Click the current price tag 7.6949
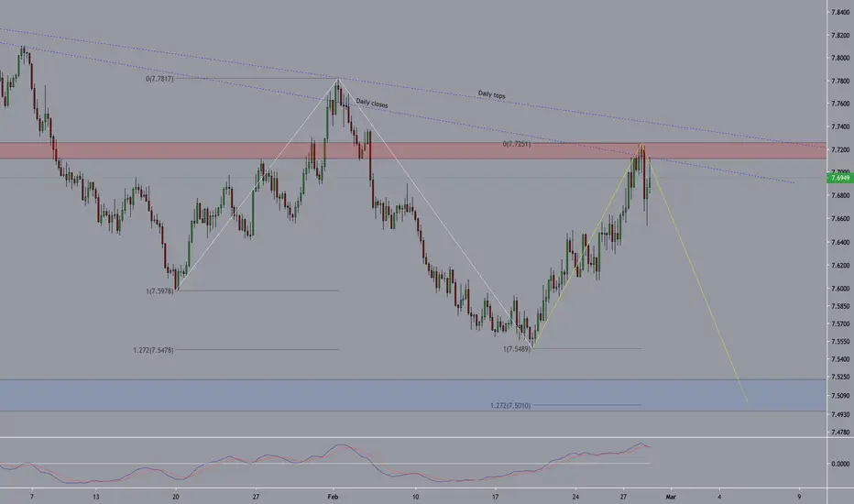The width and height of the screenshot is (854, 504). [x=839, y=178]
